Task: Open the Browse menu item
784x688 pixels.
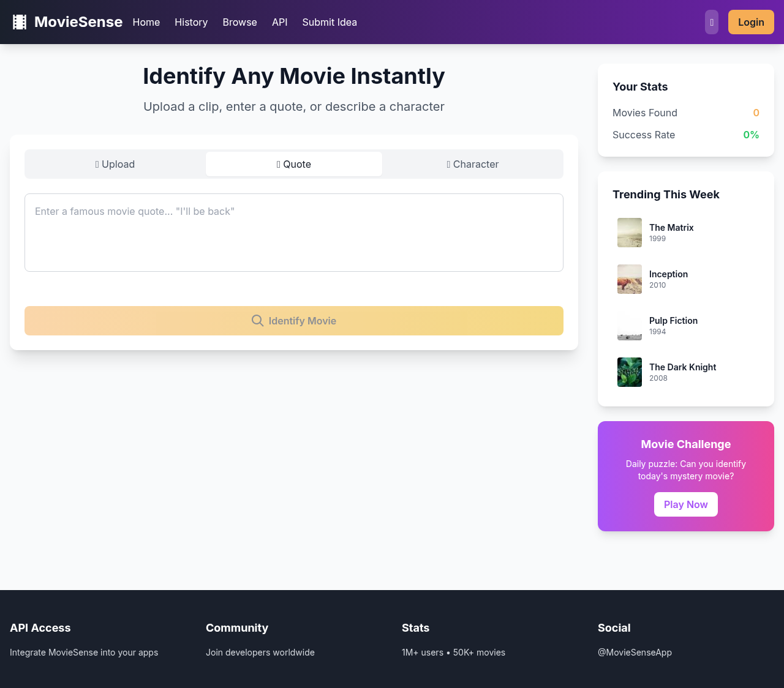Action: [x=239, y=22]
